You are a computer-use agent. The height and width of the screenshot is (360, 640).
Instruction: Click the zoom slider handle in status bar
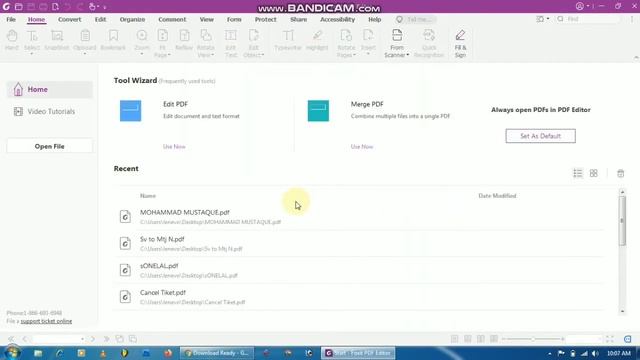(533, 339)
